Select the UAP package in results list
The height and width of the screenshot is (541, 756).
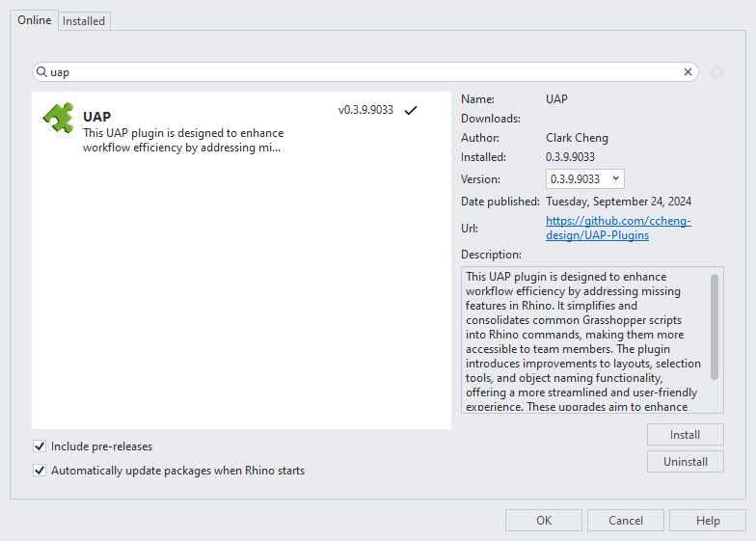pyautogui.click(x=241, y=127)
